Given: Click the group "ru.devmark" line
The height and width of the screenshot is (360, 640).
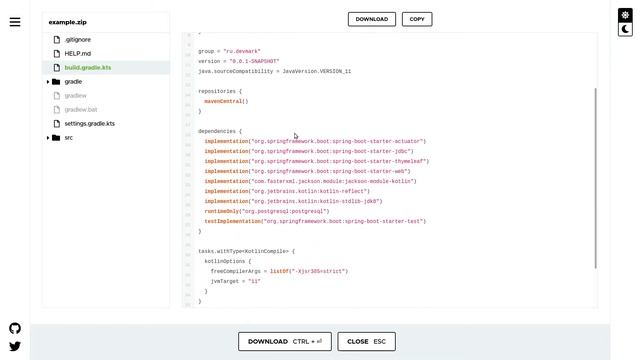Looking at the screenshot, I should point(229,51).
